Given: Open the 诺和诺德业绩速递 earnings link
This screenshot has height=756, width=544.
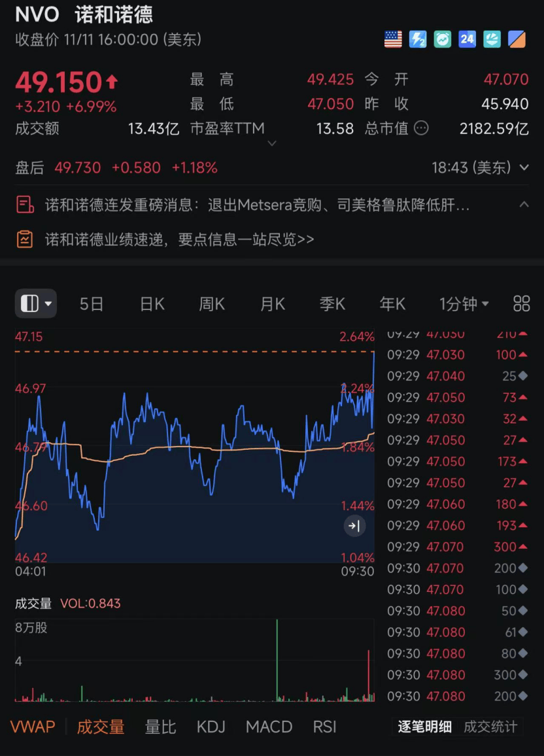Looking at the screenshot, I should 180,239.
